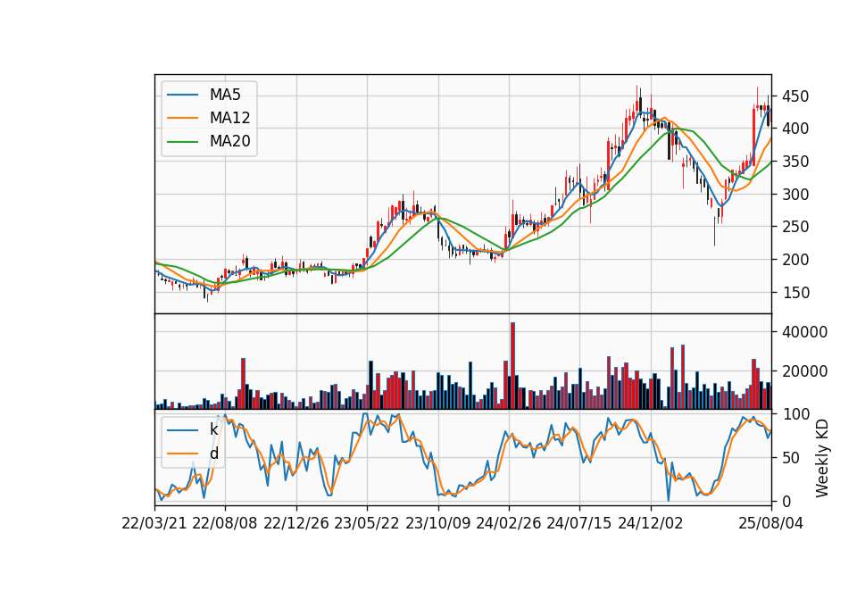
Task: Click the d legend label
Action: (214, 454)
